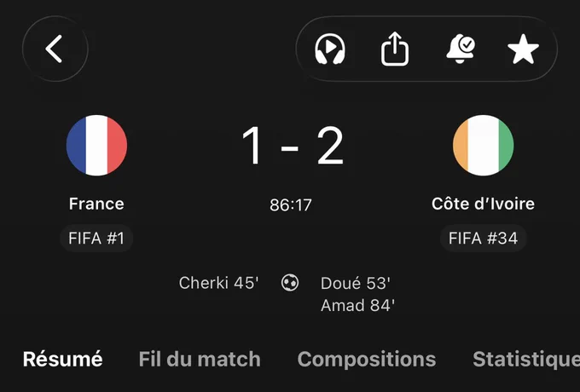Image resolution: width=580 pixels, height=392 pixels.
Task: Go back using the left chevron
Action: tap(55, 49)
